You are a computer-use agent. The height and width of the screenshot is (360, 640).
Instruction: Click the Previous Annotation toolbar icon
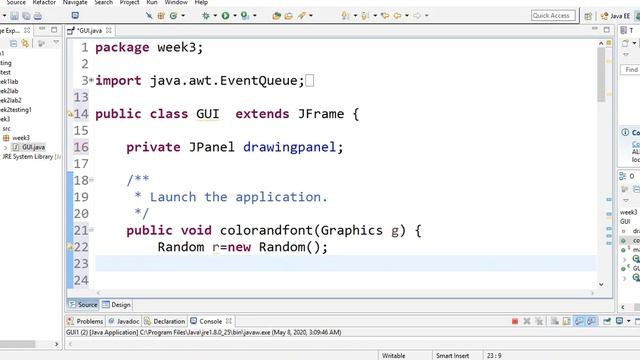pyautogui.click(x=365, y=16)
